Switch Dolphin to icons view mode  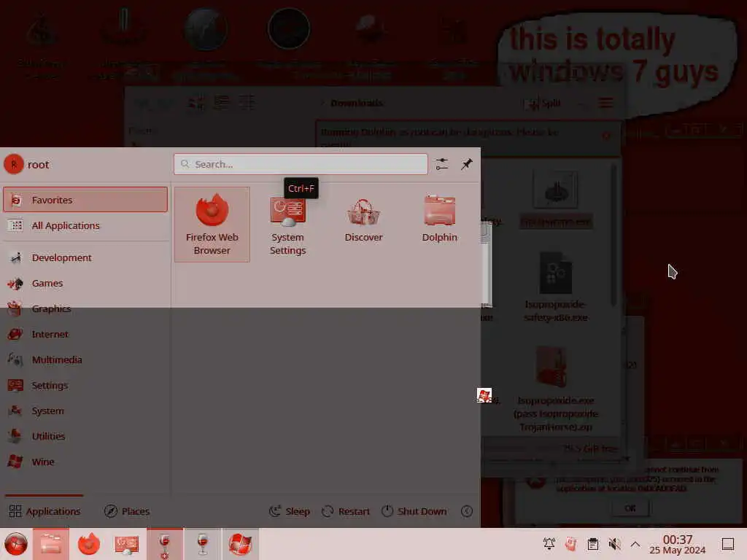pyautogui.click(x=196, y=102)
